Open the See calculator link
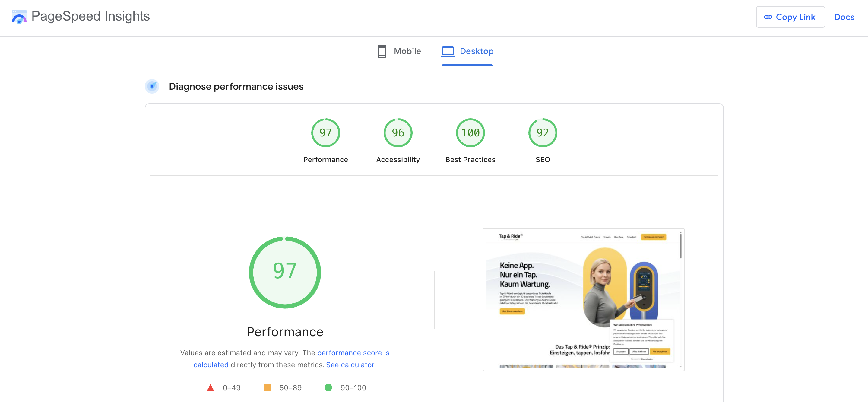Screen dimensions: 868x402 (350, 365)
